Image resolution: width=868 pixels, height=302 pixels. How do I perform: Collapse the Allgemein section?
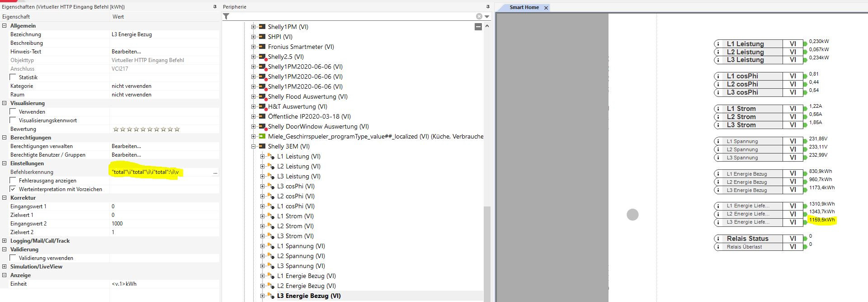coord(5,26)
